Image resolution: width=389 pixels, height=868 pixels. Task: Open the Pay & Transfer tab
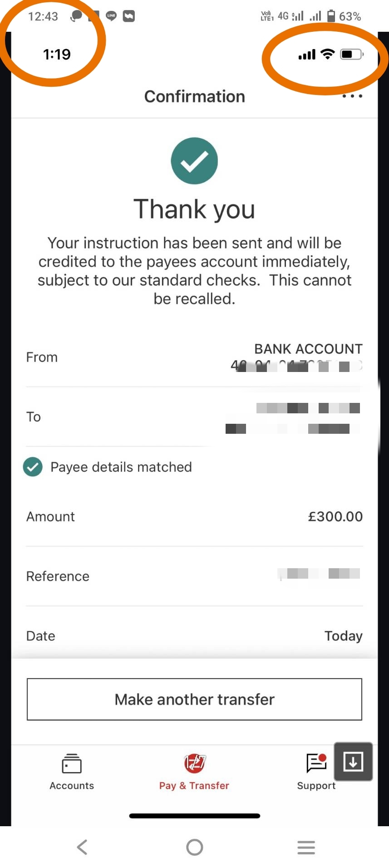[x=194, y=772]
